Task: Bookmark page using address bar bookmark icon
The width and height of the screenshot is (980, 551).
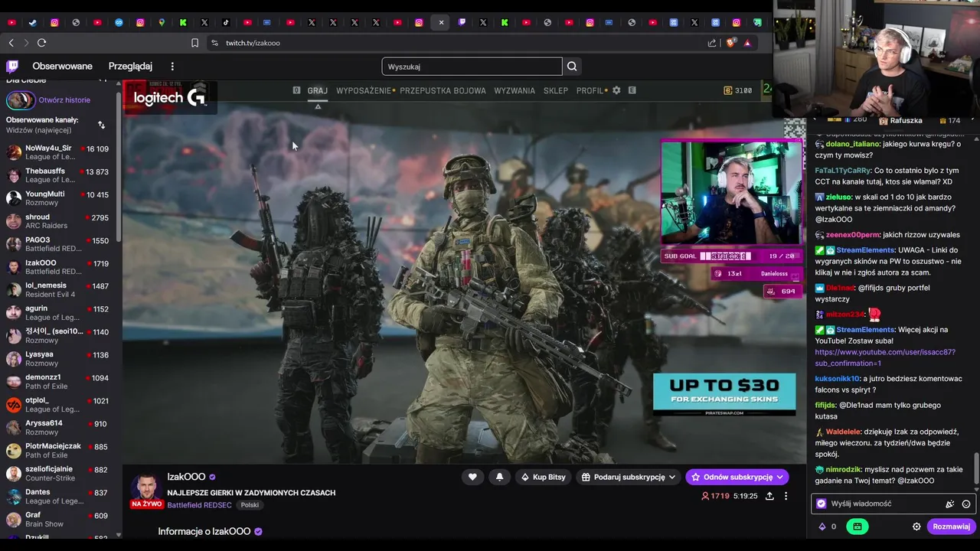Action: tap(194, 43)
